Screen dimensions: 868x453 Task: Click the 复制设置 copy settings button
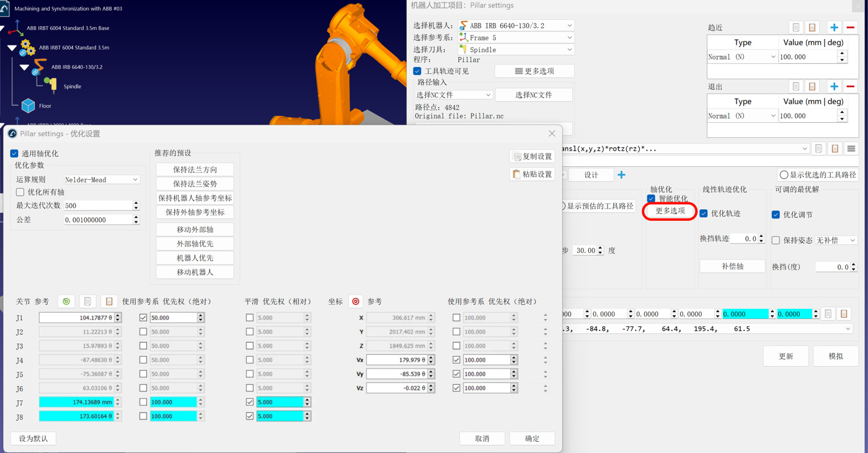pos(533,156)
